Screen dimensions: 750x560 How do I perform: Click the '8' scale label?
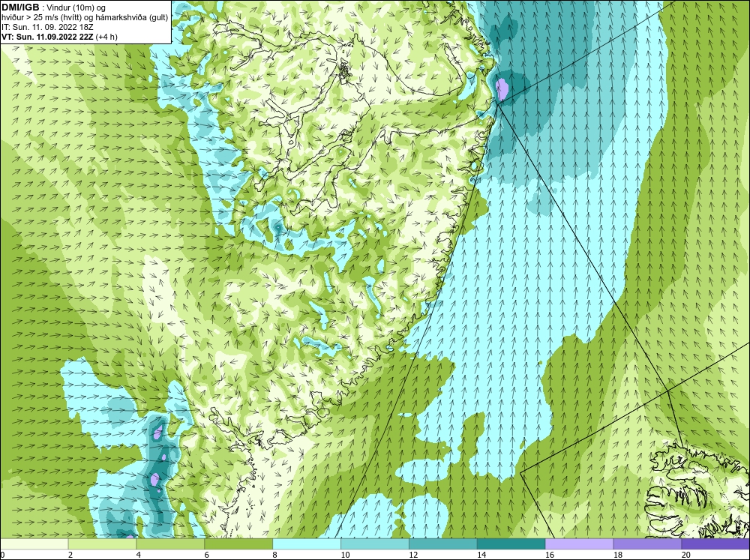(274, 555)
